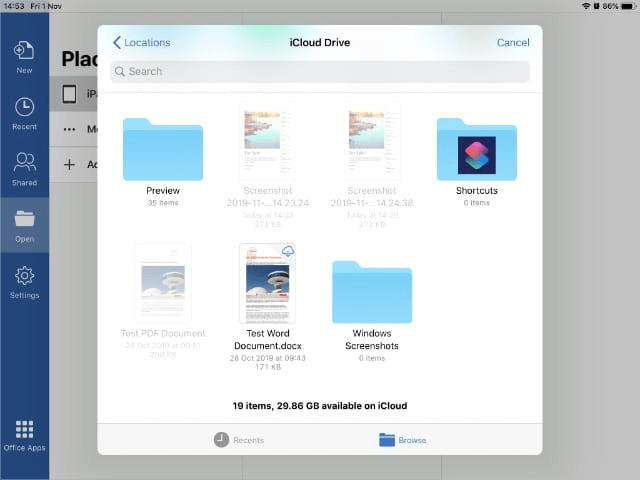This screenshot has width=640, height=480.
Task: Open Office Apps grid icon
Action: [24, 429]
